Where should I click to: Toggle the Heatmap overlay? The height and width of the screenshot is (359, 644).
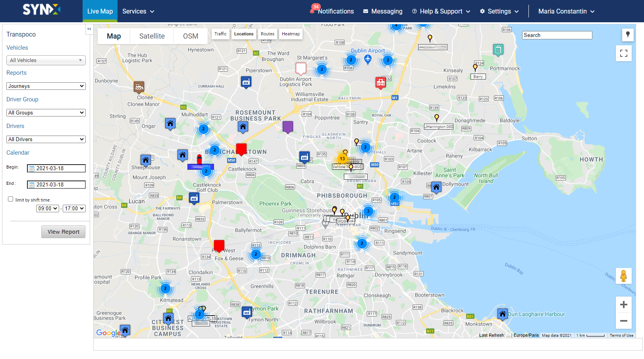290,34
